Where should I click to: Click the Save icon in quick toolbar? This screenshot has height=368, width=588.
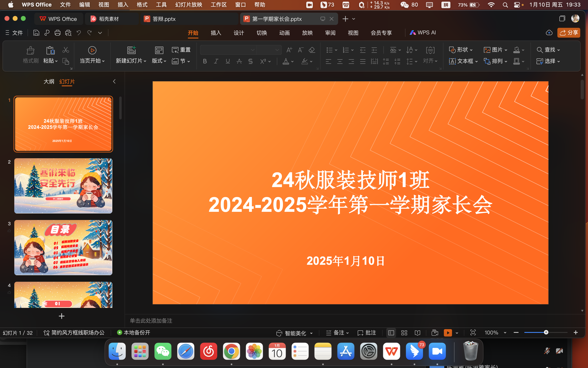[x=36, y=33]
